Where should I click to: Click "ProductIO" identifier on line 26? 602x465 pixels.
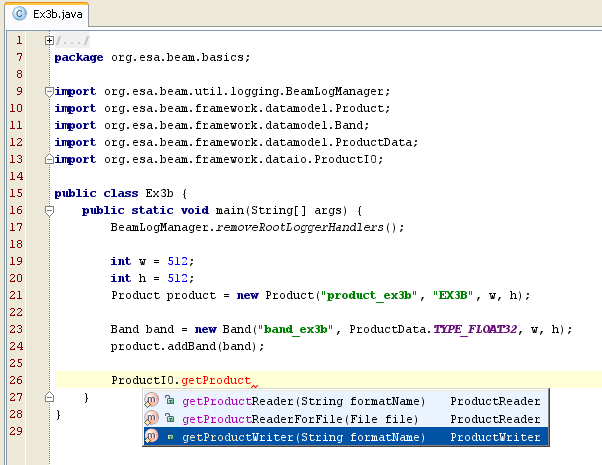(x=142, y=380)
